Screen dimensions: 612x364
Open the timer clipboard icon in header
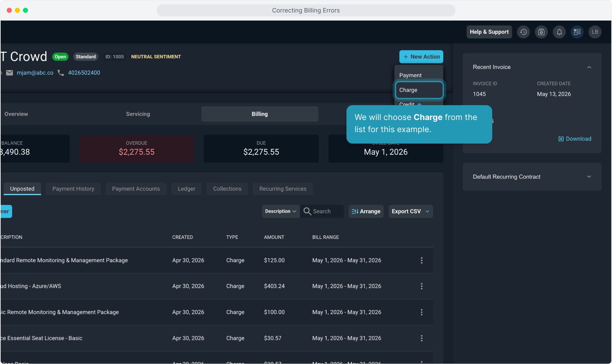(x=541, y=32)
